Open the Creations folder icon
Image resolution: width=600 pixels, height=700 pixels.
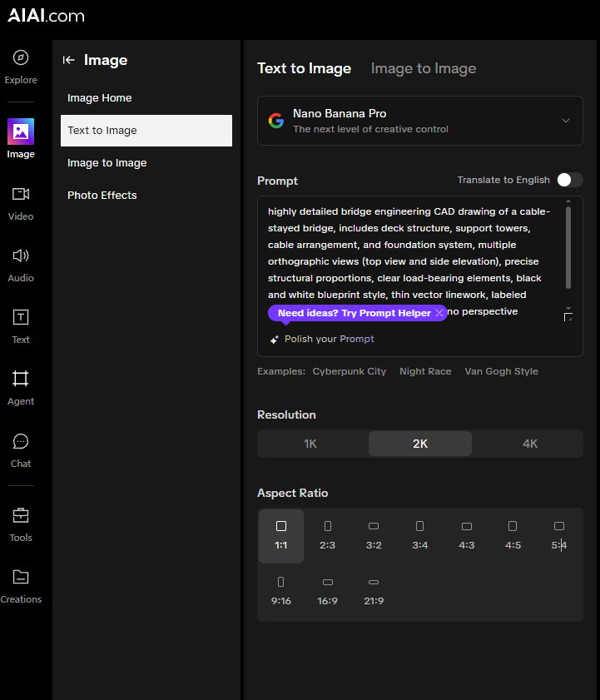click(21, 577)
